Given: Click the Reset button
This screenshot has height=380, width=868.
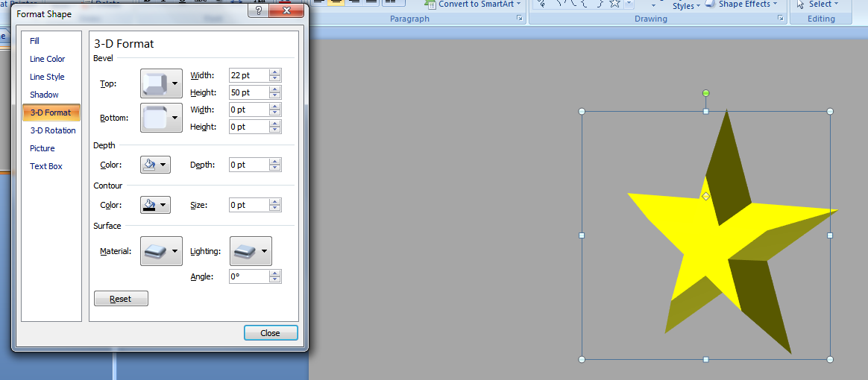Looking at the screenshot, I should 121,299.
